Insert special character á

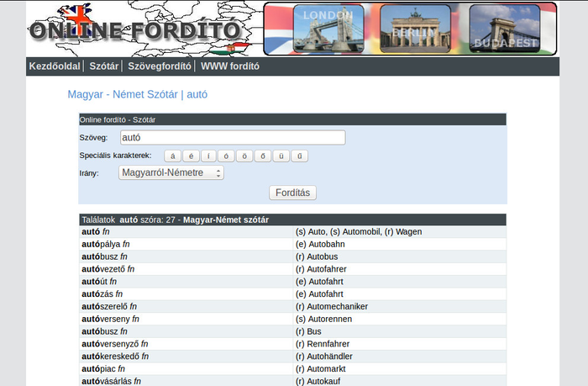click(x=172, y=156)
